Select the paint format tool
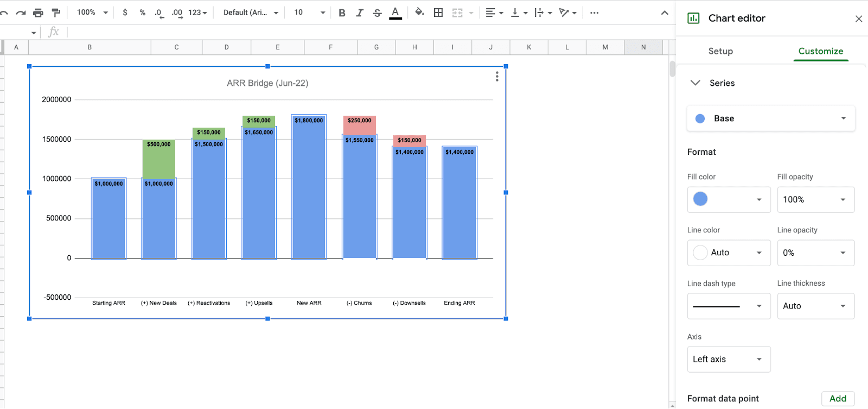Viewport: 868px width, 409px height. (56, 12)
